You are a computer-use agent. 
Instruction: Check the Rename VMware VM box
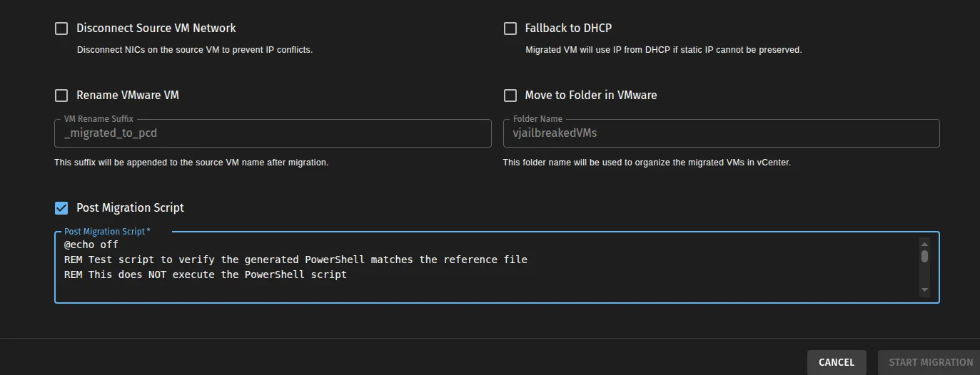pyautogui.click(x=62, y=96)
